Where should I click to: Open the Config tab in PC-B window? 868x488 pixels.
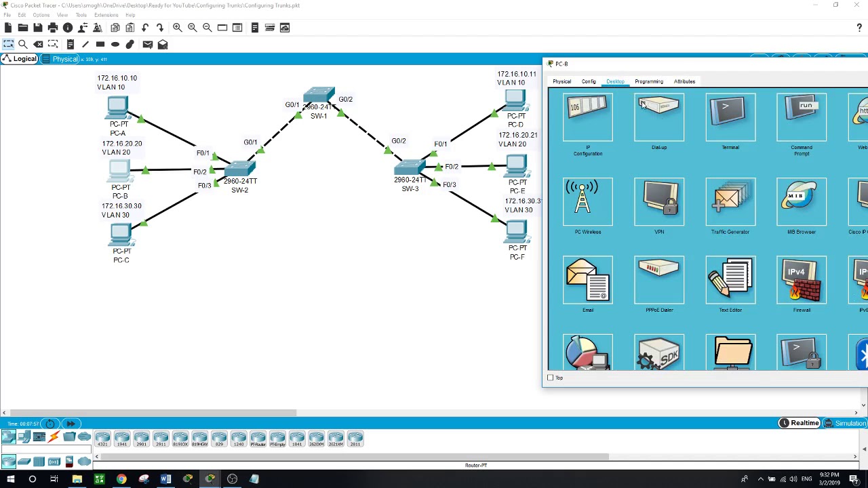click(589, 81)
